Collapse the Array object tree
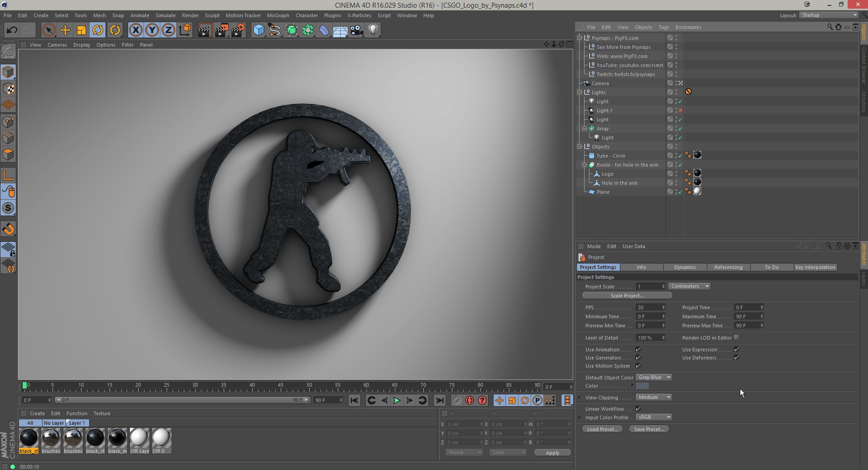The width and height of the screenshot is (868, 470). (x=585, y=129)
